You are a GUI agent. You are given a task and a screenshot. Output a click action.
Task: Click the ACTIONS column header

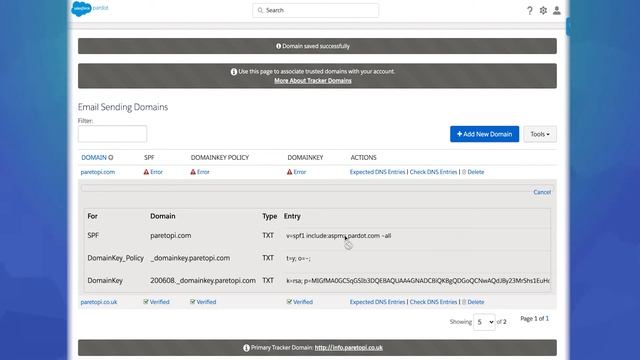pyautogui.click(x=363, y=158)
